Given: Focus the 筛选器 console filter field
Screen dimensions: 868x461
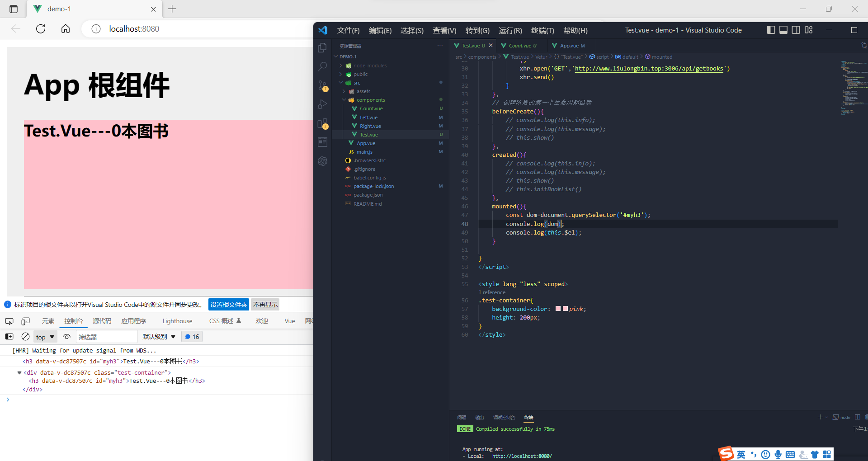Looking at the screenshot, I should (x=106, y=337).
